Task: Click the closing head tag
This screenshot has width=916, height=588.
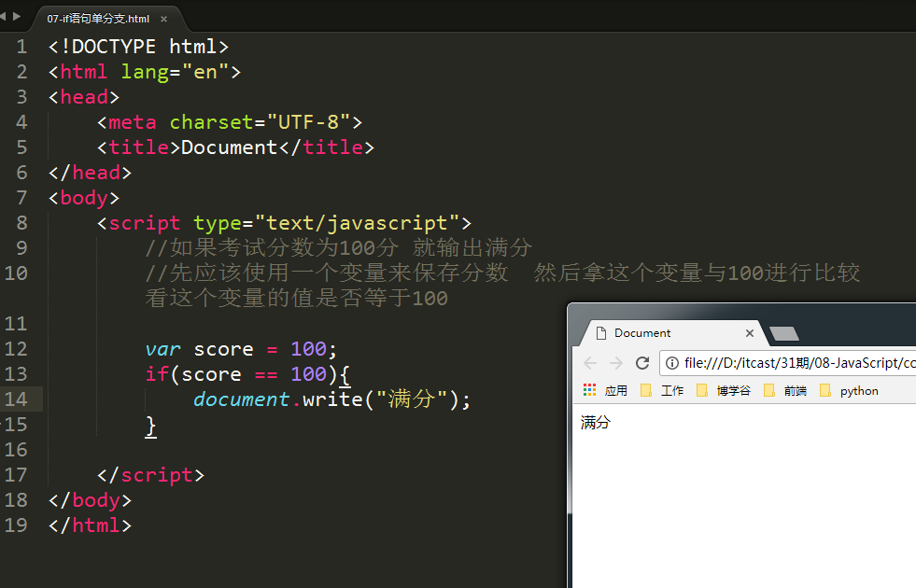Action: [90, 173]
